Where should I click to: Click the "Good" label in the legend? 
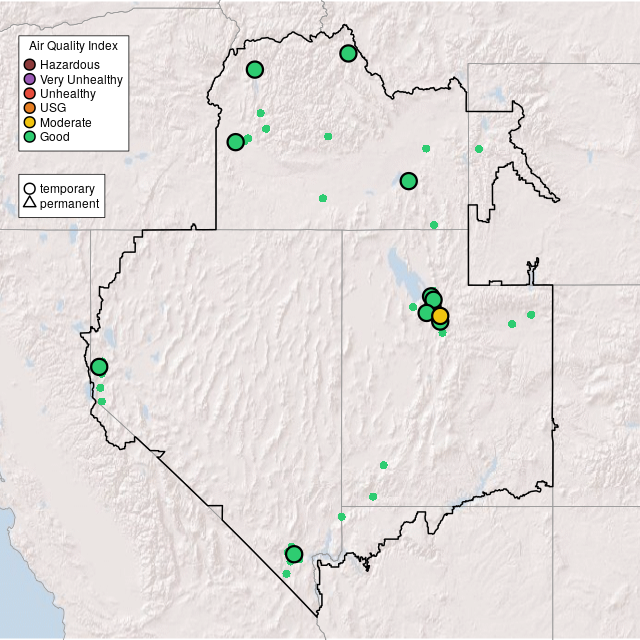click(x=55, y=137)
